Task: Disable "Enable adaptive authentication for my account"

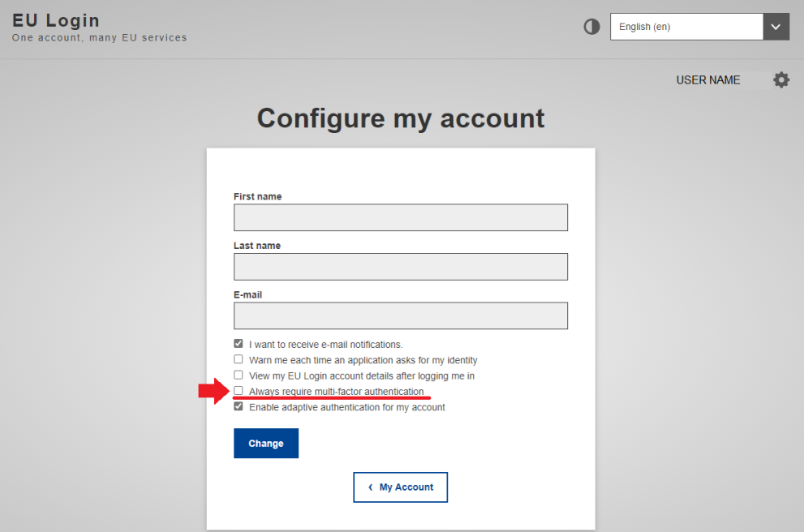Action: point(239,406)
